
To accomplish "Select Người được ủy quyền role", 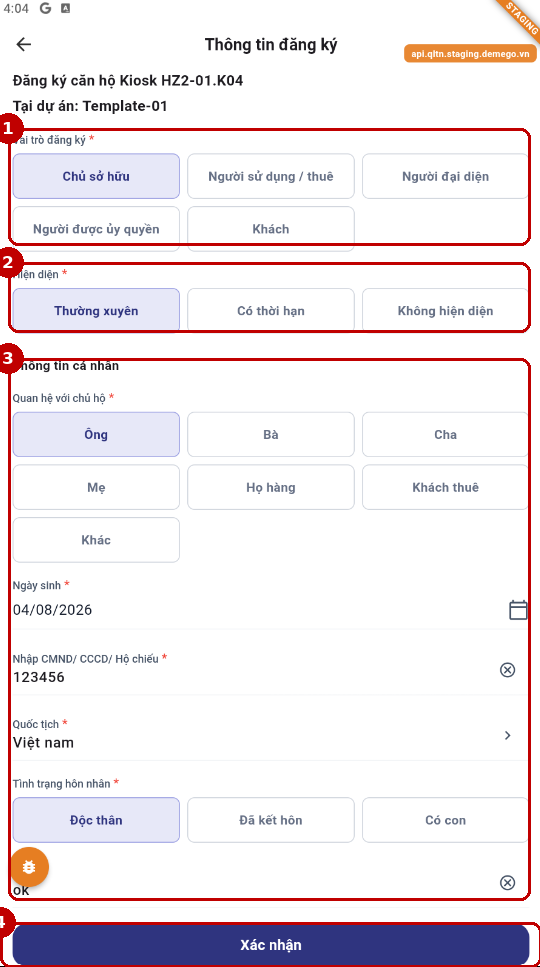I will click(96, 229).
